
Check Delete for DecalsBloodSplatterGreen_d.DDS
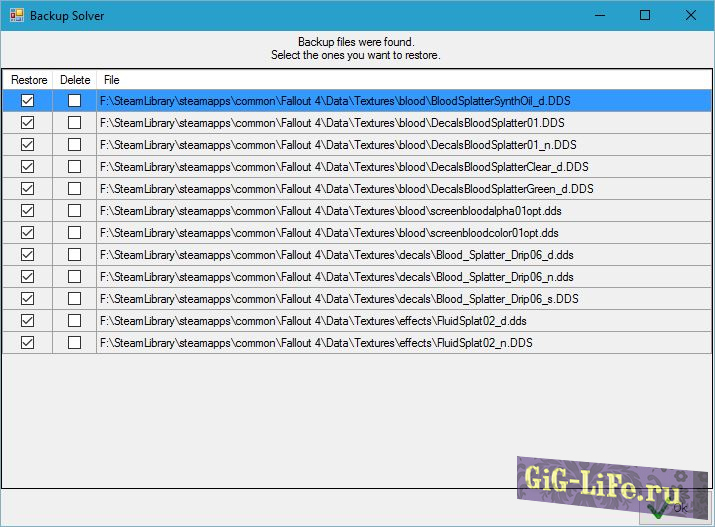coord(74,188)
